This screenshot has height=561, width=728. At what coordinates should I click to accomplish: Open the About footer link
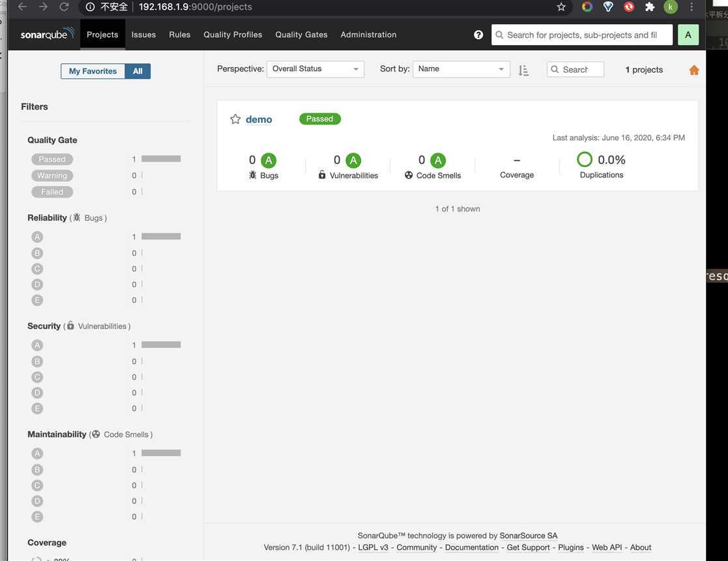click(641, 547)
